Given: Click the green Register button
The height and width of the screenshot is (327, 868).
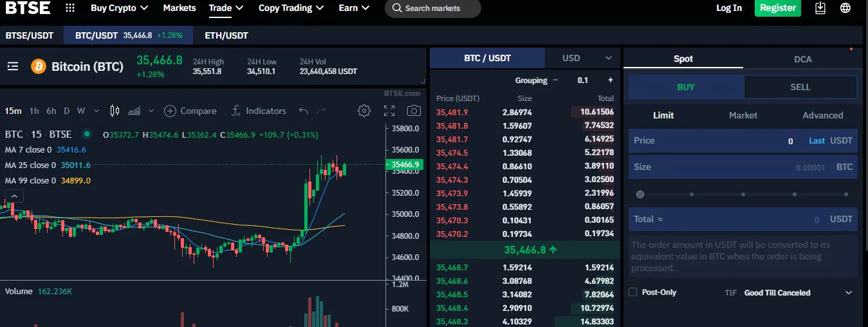Looking at the screenshot, I should 778,8.
